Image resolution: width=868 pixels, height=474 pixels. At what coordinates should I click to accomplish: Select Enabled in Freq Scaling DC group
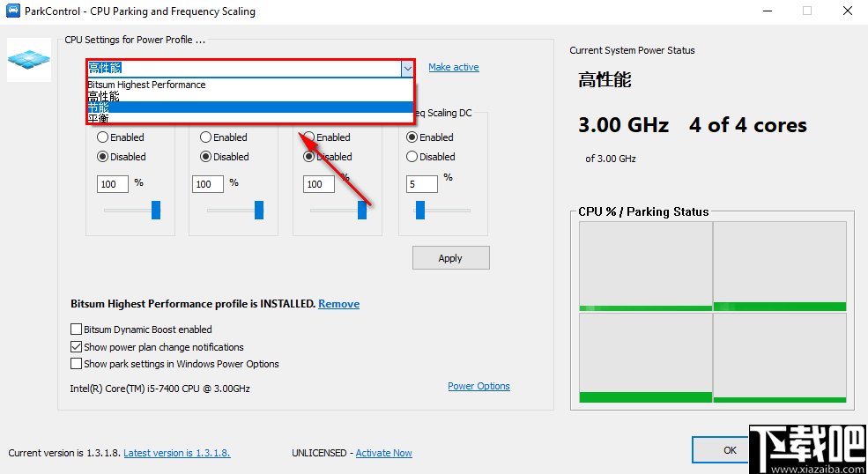click(430, 137)
